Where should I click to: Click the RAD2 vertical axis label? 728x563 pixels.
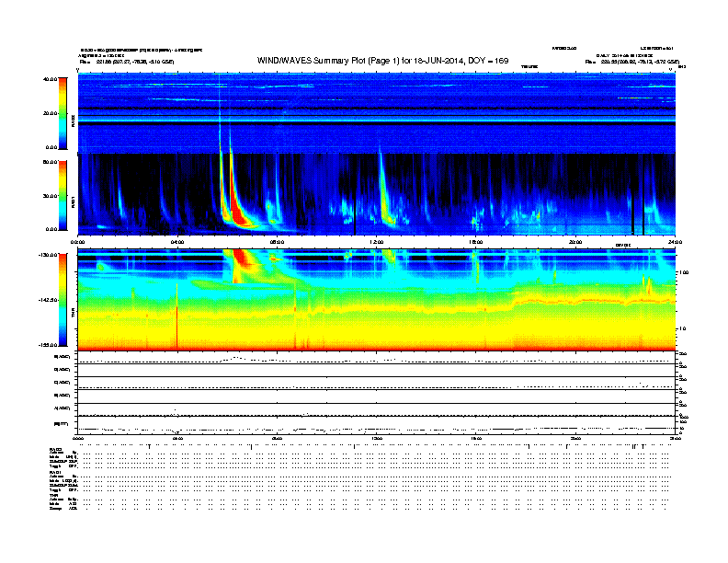[x=73, y=121]
